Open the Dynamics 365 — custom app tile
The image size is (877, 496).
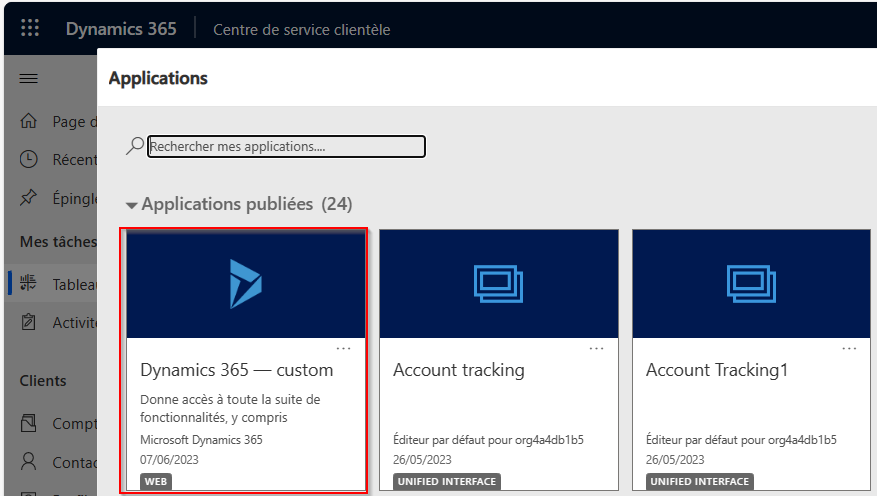(246, 360)
